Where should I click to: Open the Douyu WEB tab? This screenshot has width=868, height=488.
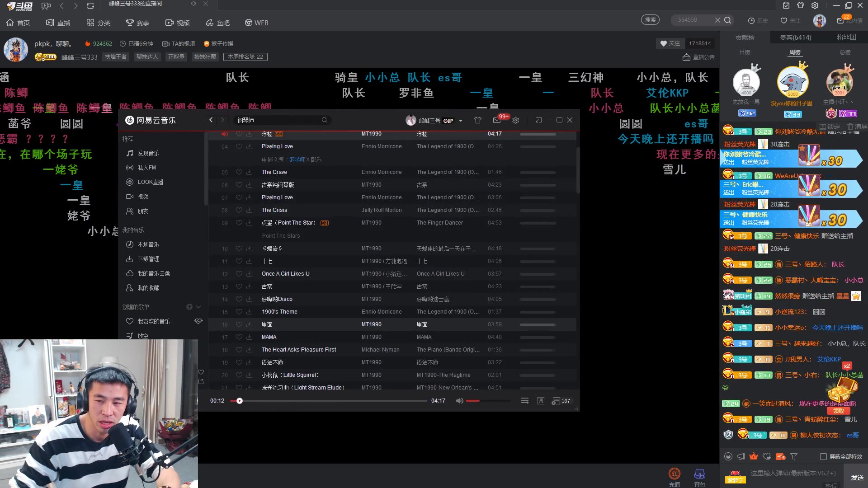coord(256,23)
